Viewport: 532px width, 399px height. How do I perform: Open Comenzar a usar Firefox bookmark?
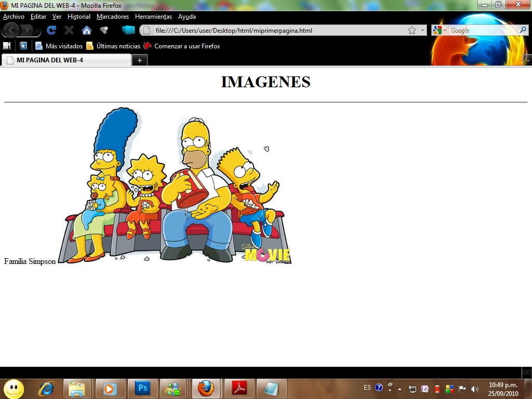pos(181,46)
